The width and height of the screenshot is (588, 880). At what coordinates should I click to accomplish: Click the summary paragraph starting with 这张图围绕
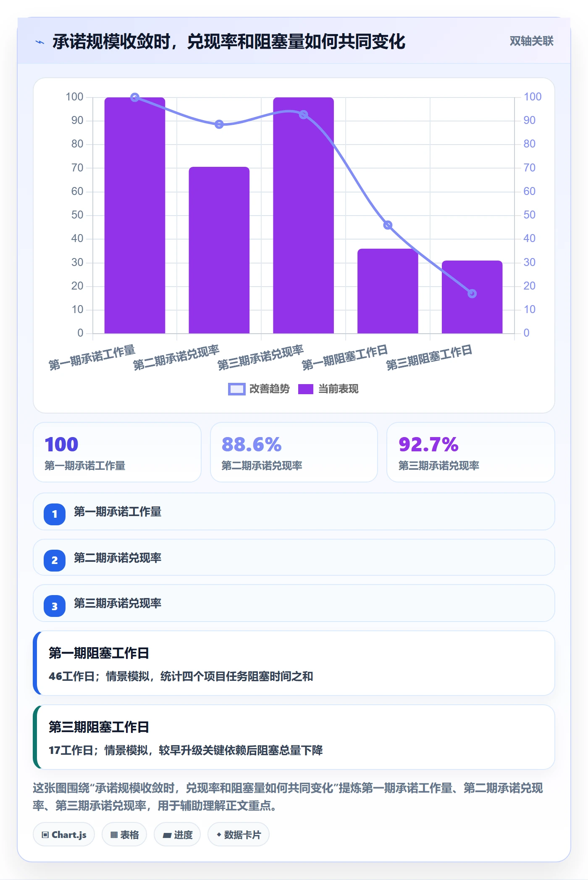click(288, 797)
